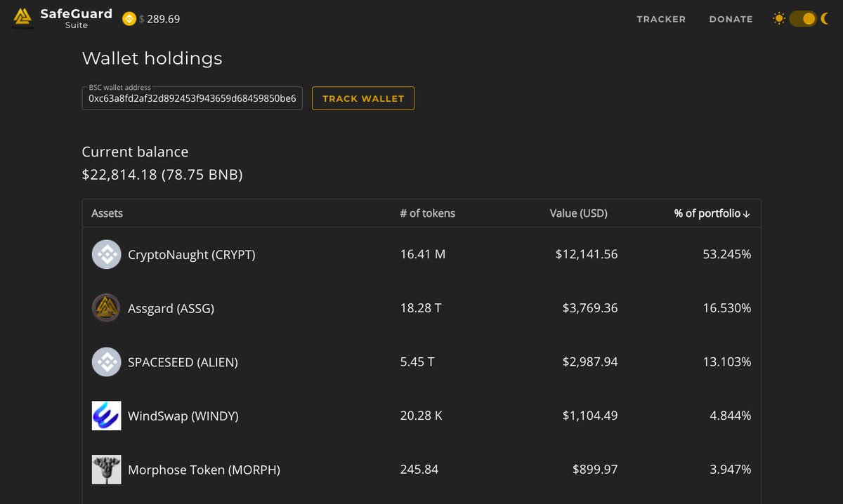Click the BNB coin price icon
The height and width of the screenshot is (504, 843).
click(x=129, y=19)
